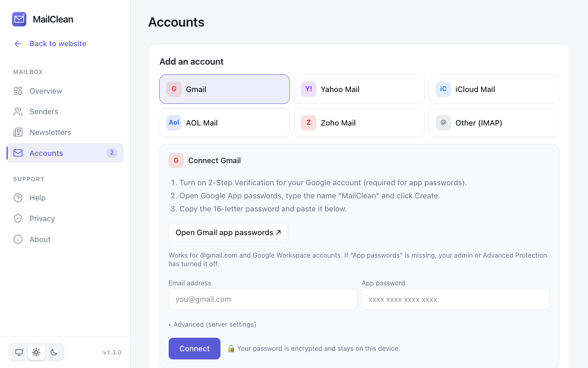Click the Newsletters newspaper icon

[x=18, y=132]
